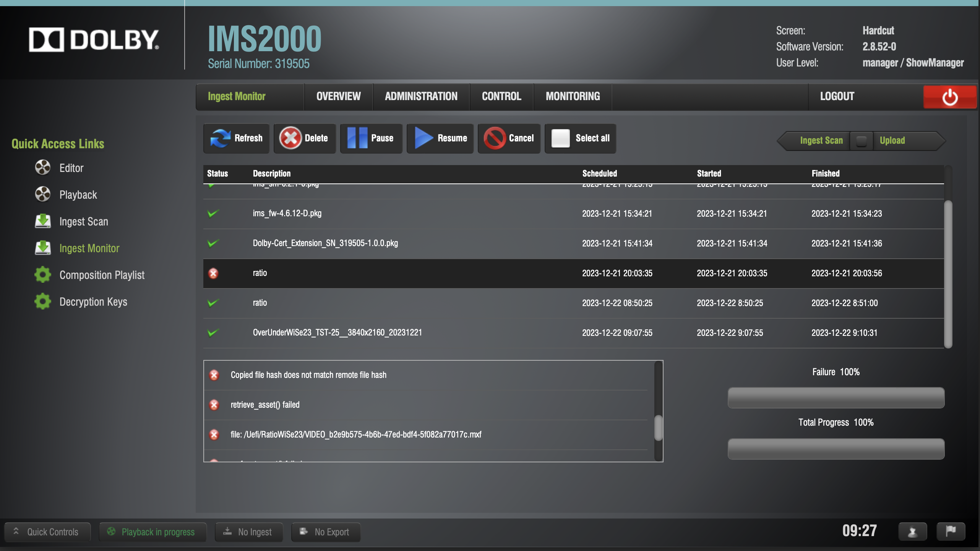Open the MONITORING menu
The height and width of the screenshot is (551, 980).
pyautogui.click(x=573, y=96)
